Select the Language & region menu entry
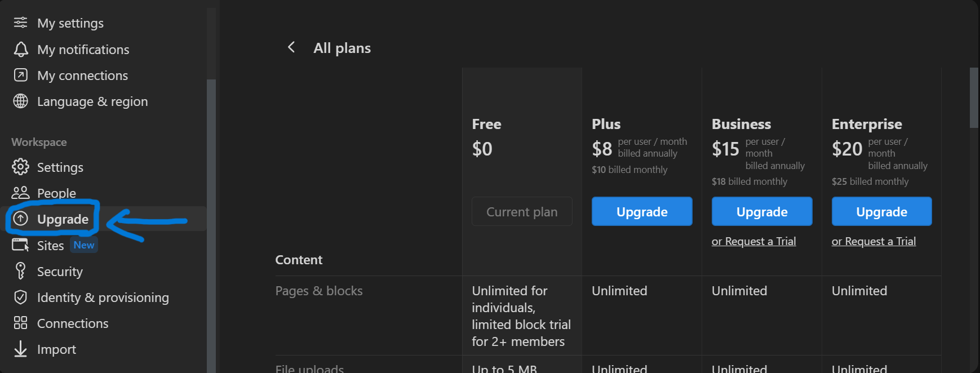This screenshot has height=373, width=980. 92,101
